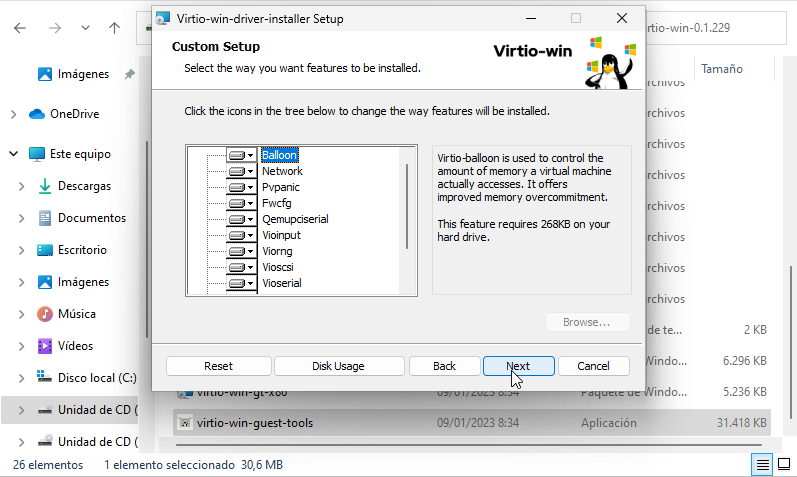
Task: Cancel the Virtio-win installer
Action: tap(593, 366)
